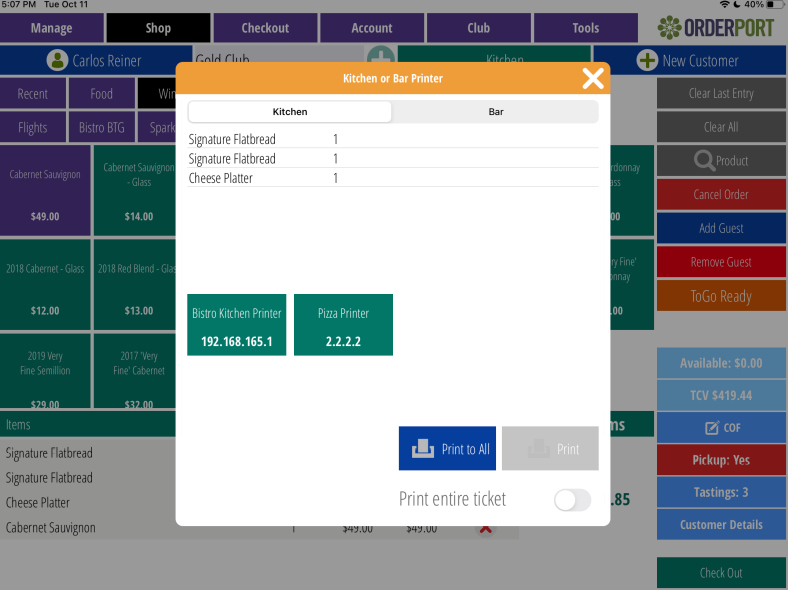Add 2018 Red Blend - Glass tile
Image resolution: width=788 pixels, height=590 pixels.
135,284
